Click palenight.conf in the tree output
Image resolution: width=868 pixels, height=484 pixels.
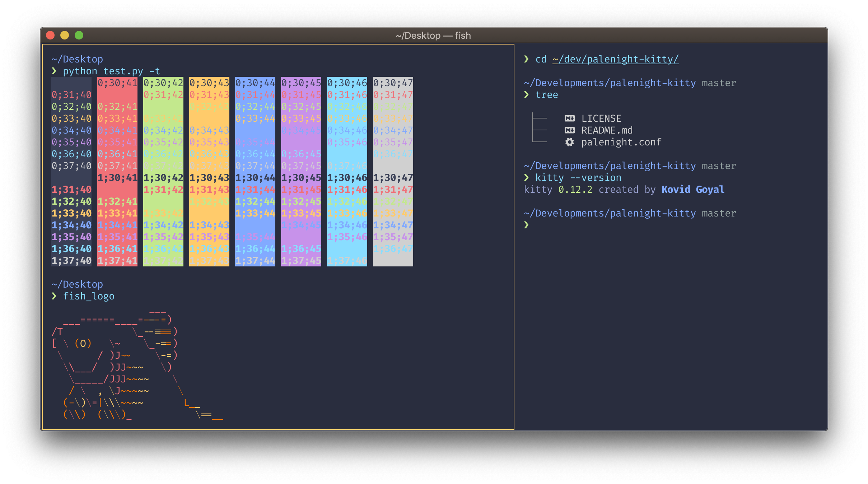621,142
